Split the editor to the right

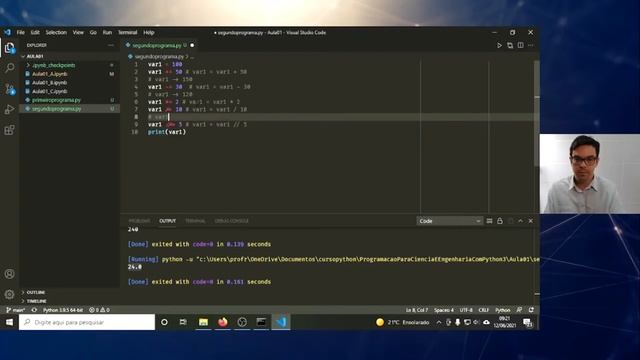[x=520, y=45]
